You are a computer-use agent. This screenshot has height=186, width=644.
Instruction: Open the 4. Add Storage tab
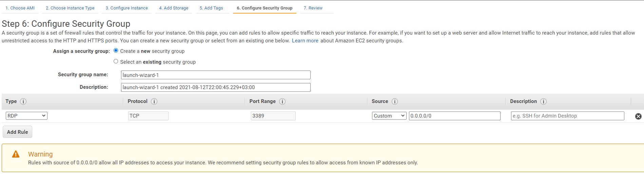[174, 8]
